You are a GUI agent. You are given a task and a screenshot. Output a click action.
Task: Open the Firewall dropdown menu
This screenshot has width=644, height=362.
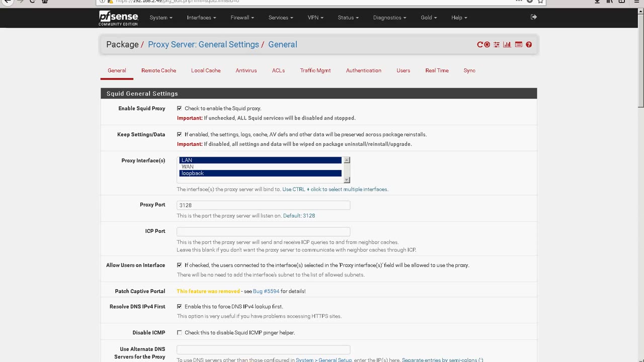(242, 18)
